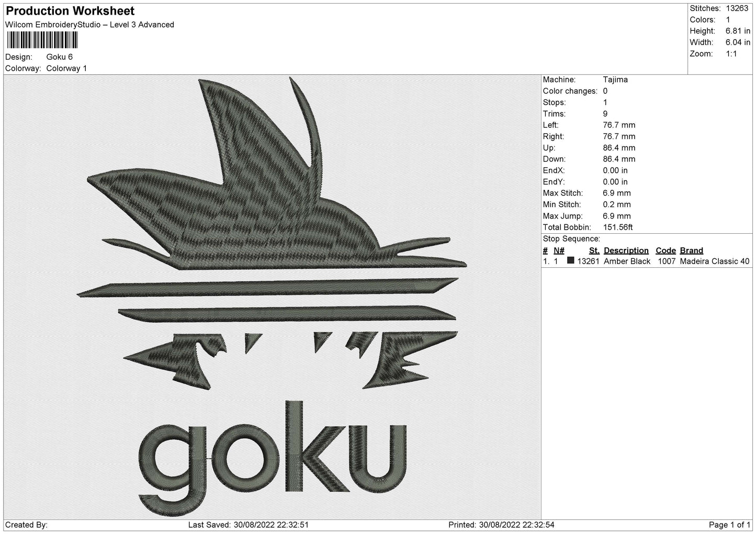
Task: Click the 'Page 1 of 1' indicator
Action: 729,525
